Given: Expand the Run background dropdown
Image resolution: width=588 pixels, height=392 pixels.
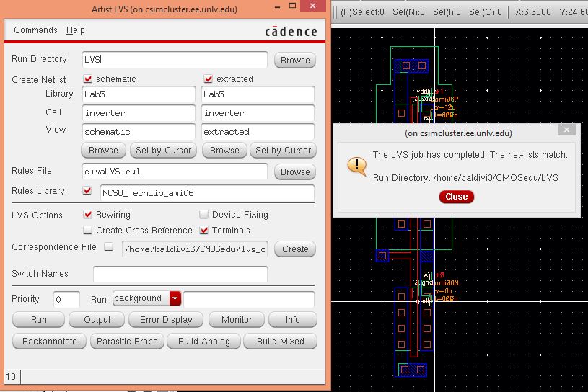Looking at the screenshot, I should pyautogui.click(x=175, y=298).
